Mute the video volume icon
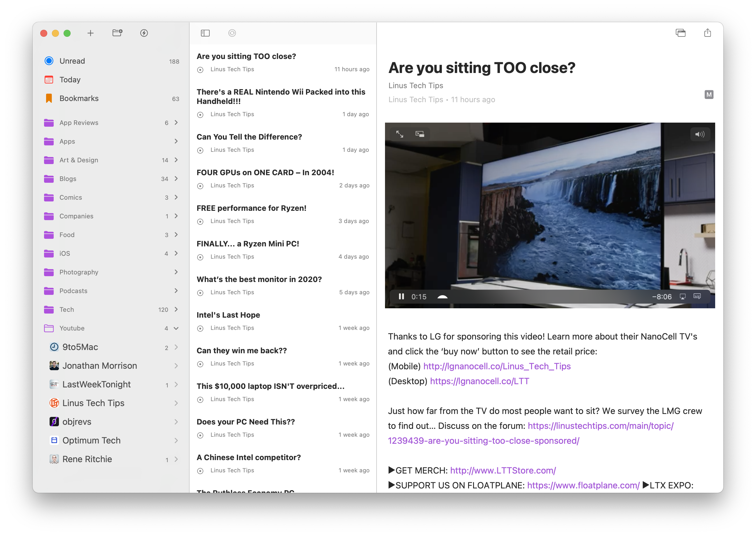 tap(700, 134)
